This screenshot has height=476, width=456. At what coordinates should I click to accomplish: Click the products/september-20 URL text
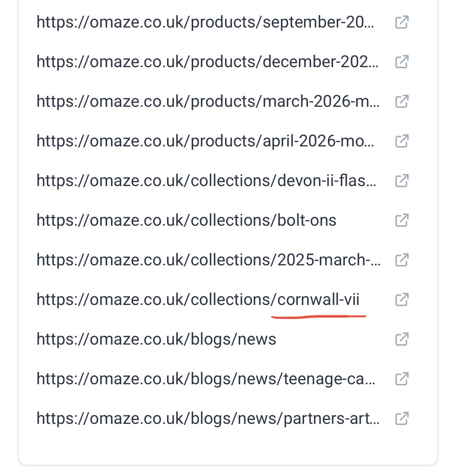205,22
